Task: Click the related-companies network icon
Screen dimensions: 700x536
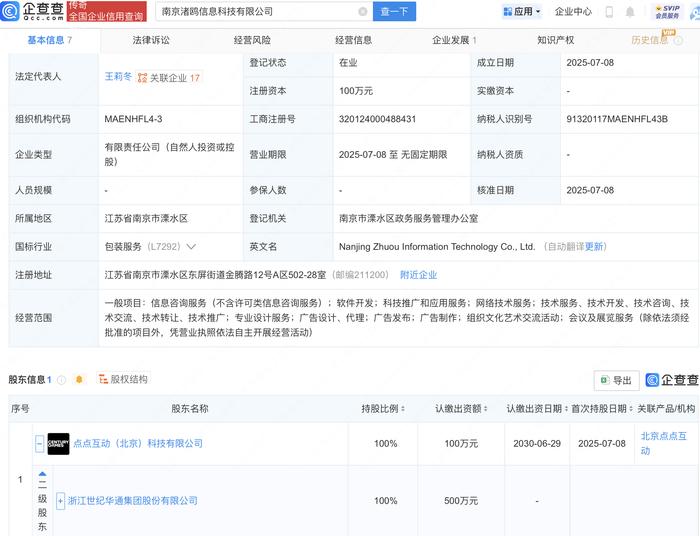Action: coord(142,78)
